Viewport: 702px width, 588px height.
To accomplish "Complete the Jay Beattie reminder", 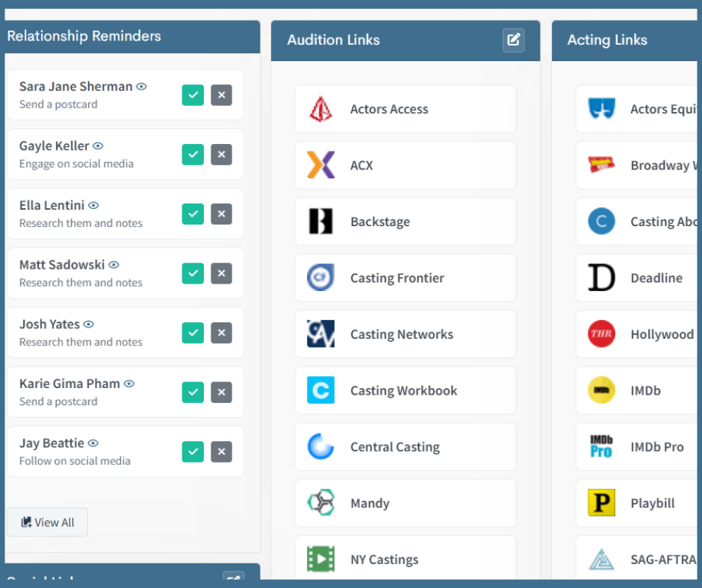I will (193, 451).
